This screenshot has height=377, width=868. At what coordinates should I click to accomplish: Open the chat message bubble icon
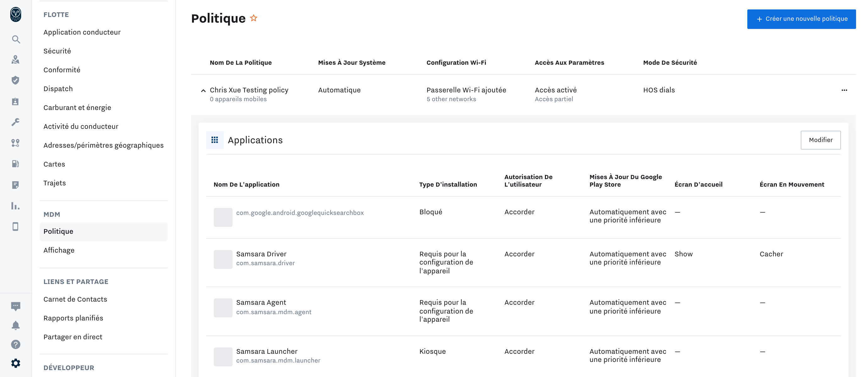tap(15, 306)
